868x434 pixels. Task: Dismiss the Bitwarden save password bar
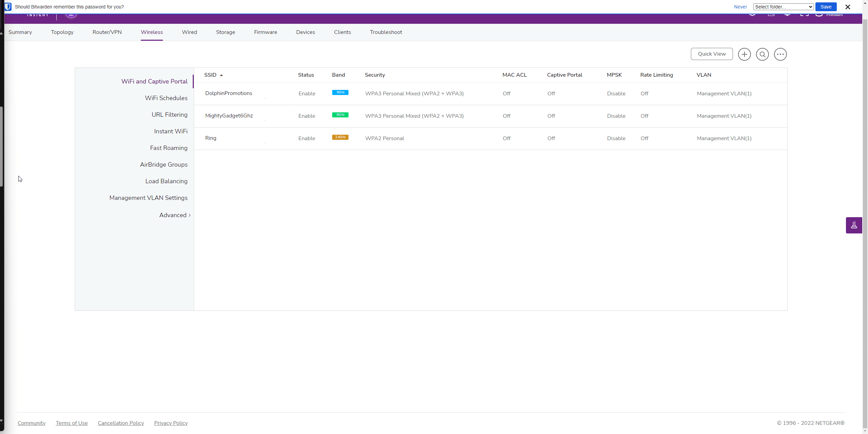point(847,7)
